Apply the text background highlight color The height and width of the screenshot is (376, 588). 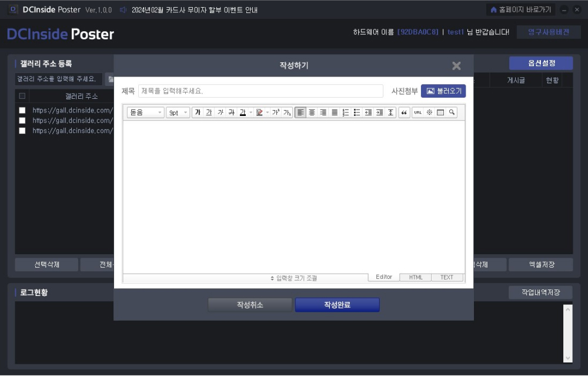[x=259, y=112]
